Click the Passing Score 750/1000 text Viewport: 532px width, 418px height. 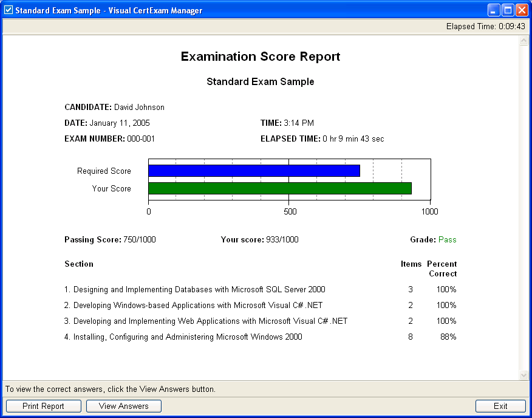point(110,239)
